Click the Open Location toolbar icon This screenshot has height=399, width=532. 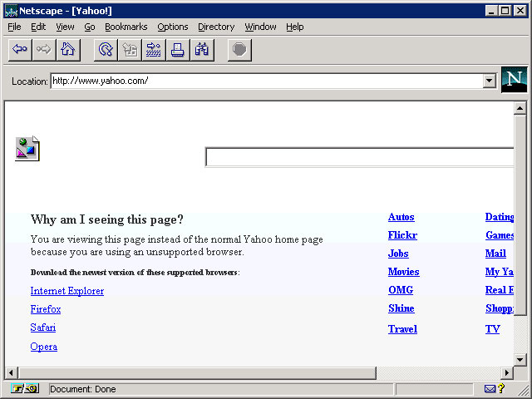[154, 50]
